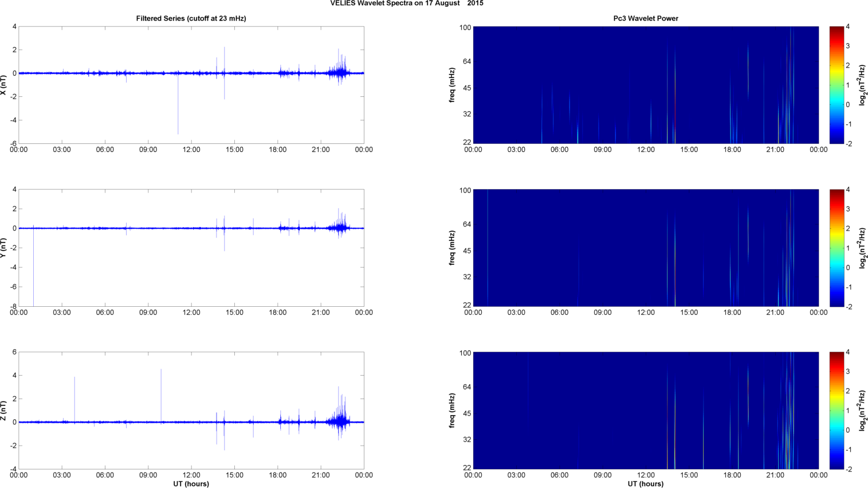
Task: Click the freq (mHz) label of top spectrogram
Action: point(452,85)
